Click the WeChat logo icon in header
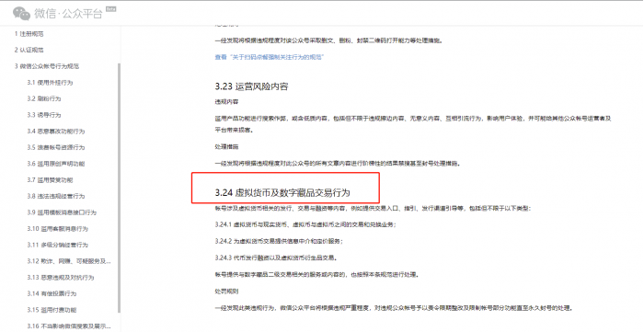Image resolution: width=644 pixels, height=332 pixels. (x=21, y=13)
